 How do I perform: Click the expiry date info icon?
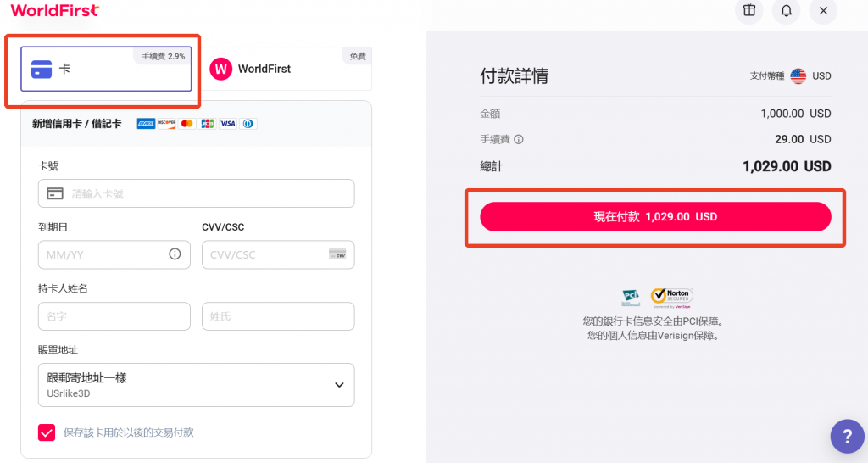click(x=175, y=254)
